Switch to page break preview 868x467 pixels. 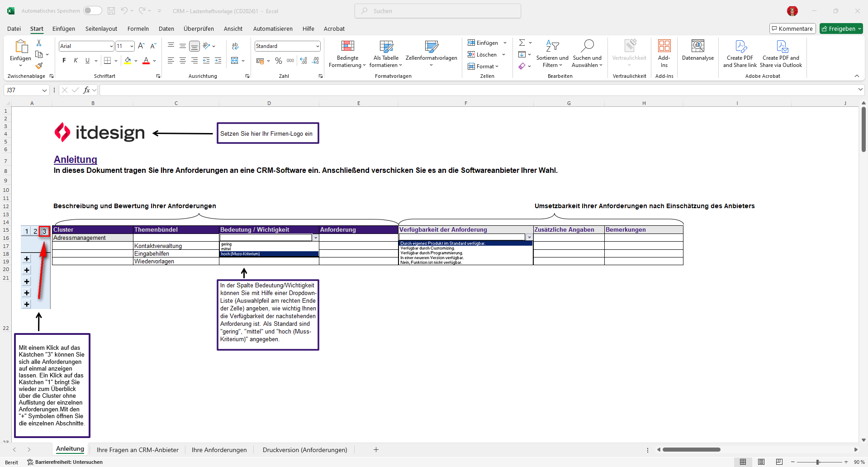pyautogui.click(x=779, y=462)
